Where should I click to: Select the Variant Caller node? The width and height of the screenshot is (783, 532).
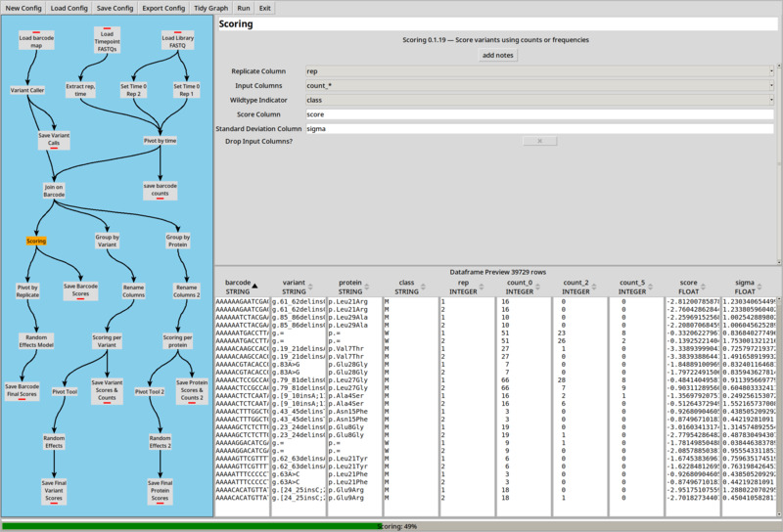click(x=27, y=90)
